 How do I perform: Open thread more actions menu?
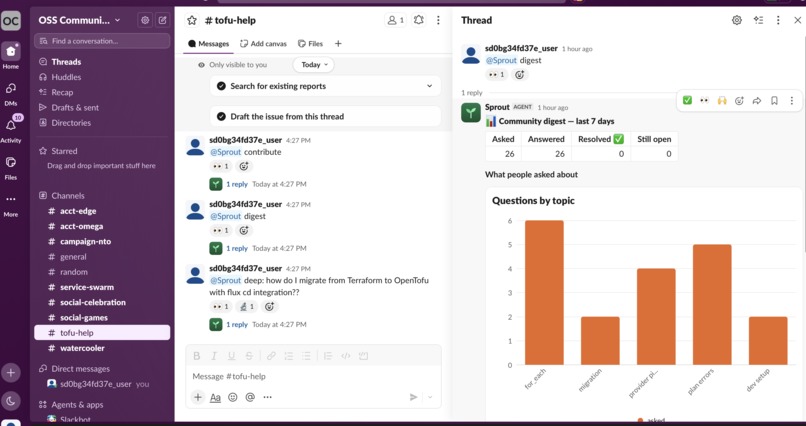(778, 20)
